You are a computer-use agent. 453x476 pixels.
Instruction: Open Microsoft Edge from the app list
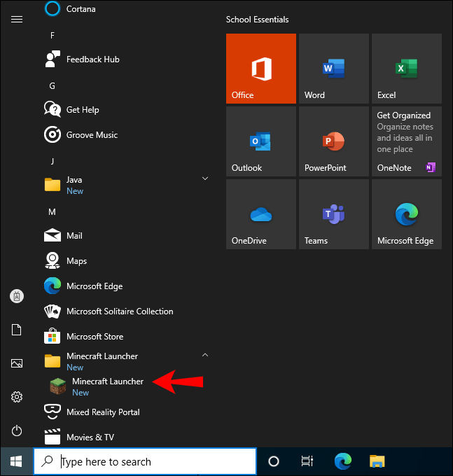[x=126, y=286]
